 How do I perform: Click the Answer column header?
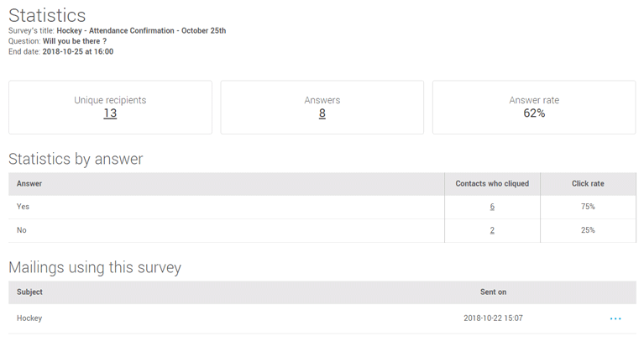tap(29, 184)
